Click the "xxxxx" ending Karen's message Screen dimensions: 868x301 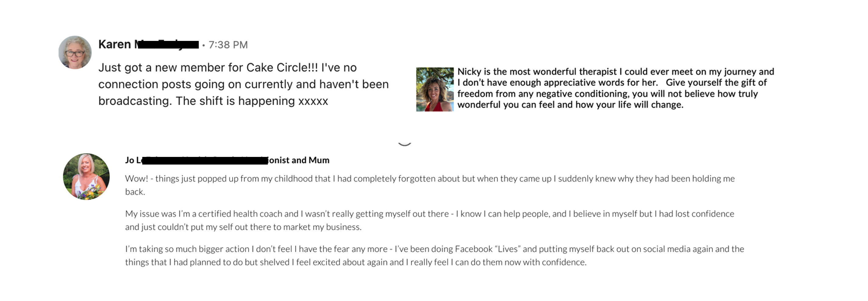pos(313,101)
